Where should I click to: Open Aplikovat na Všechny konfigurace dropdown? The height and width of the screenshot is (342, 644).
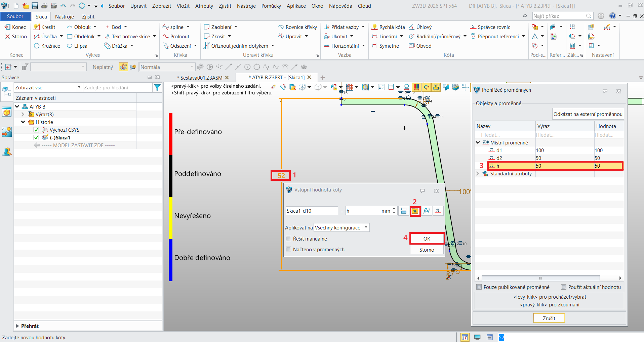tap(341, 227)
